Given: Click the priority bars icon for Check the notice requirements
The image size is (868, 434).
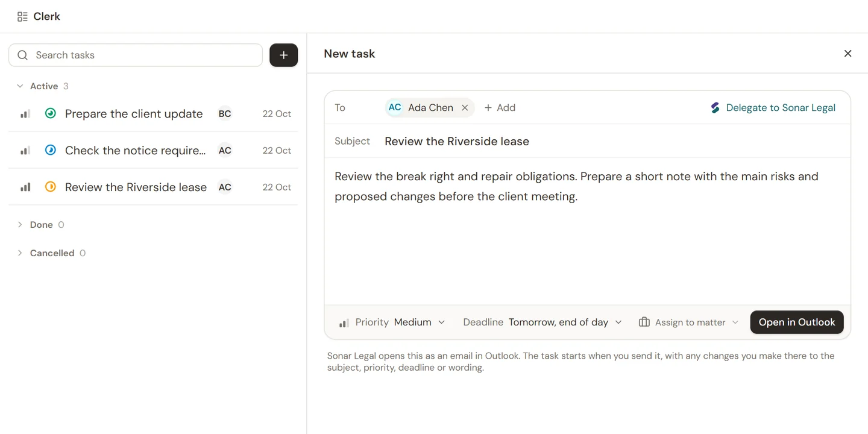Looking at the screenshot, I should pyautogui.click(x=25, y=150).
